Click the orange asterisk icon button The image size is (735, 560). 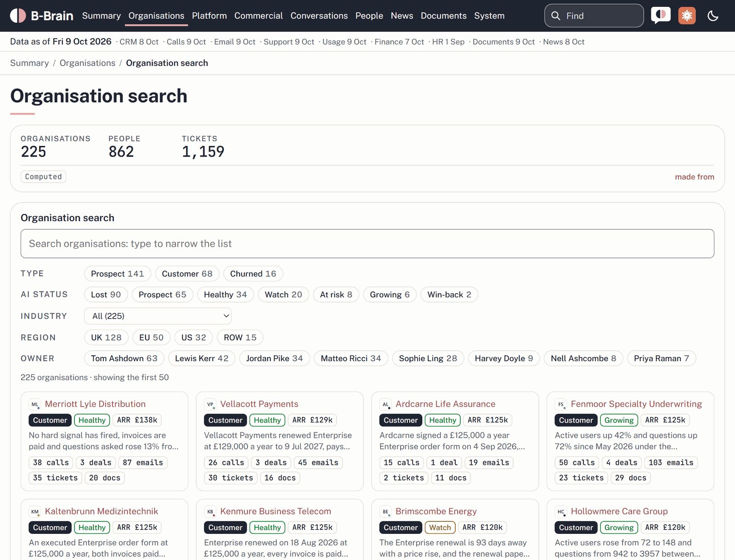tap(687, 16)
